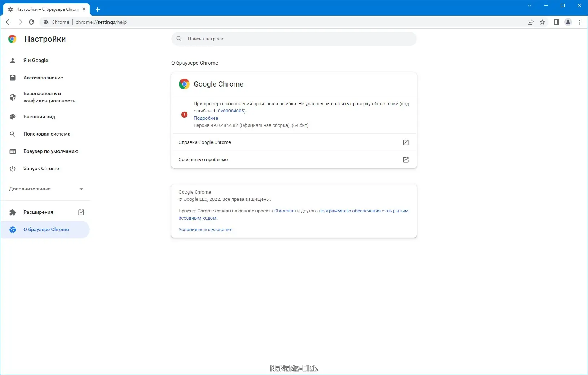Click the share page icon in address bar

click(531, 22)
